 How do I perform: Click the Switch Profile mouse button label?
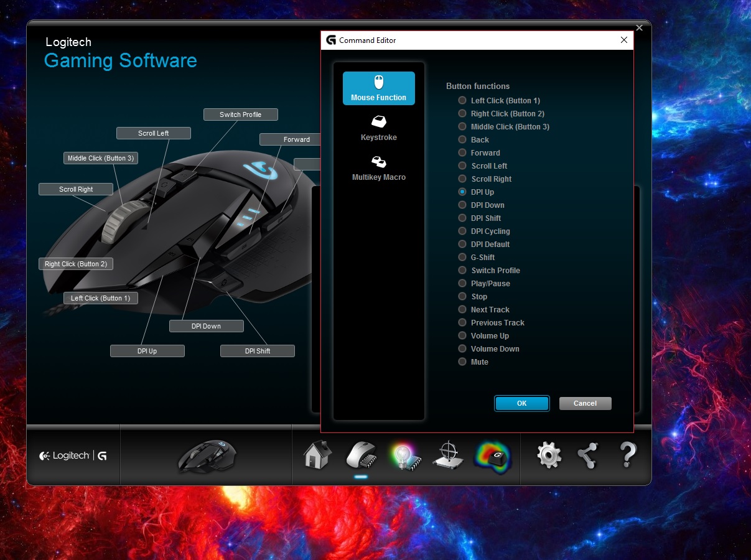[x=241, y=114]
